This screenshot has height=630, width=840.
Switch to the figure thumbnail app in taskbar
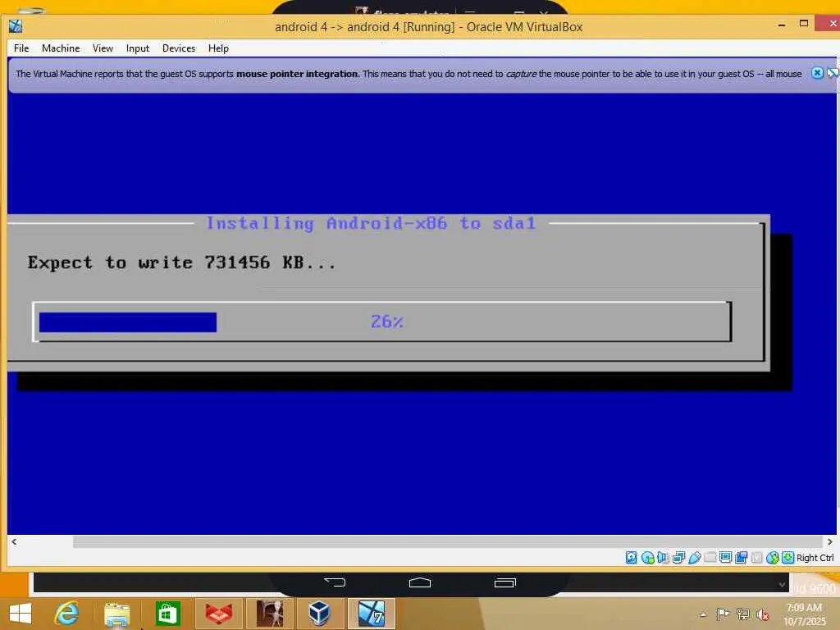(x=269, y=614)
